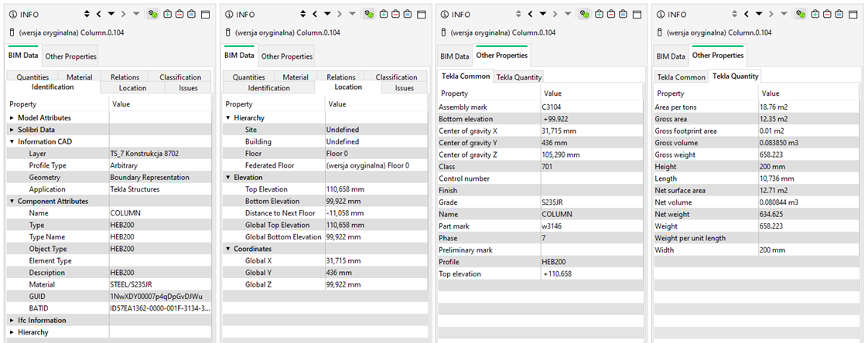
Task: Click red remove-from-basket icon in Elevation panel
Action: click(395, 15)
